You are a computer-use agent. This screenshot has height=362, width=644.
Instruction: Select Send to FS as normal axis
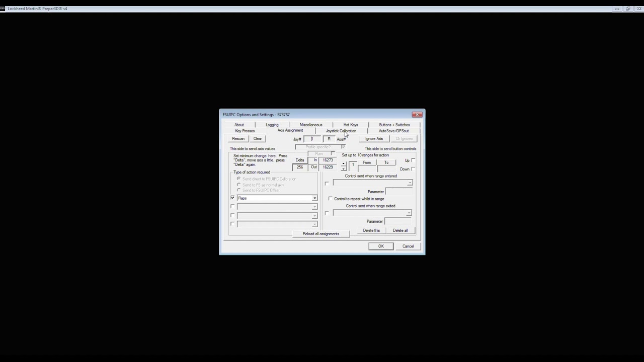click(238, 185)
